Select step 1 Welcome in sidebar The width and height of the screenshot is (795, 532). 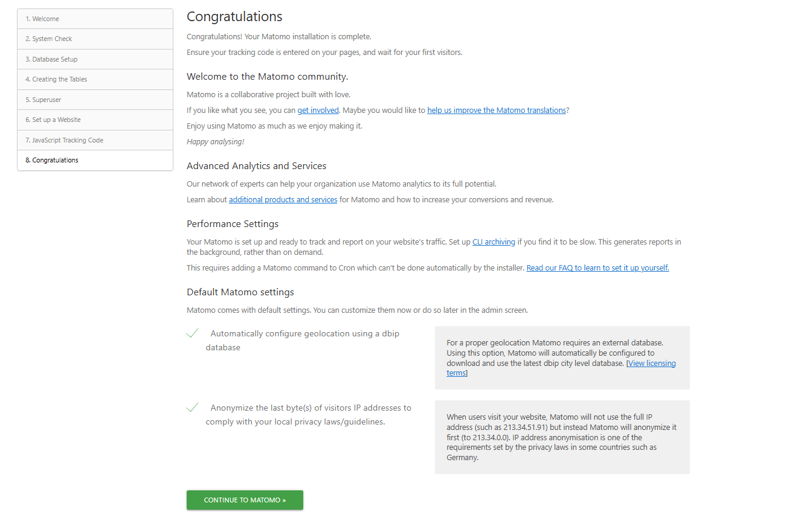coord(95,19)
